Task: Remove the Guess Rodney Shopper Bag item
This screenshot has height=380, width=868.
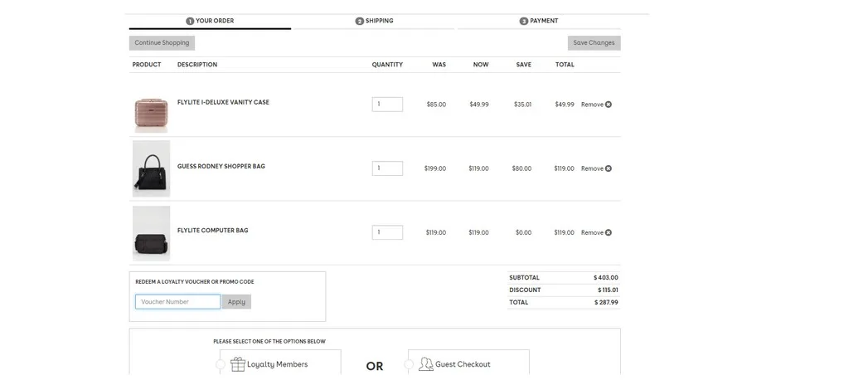Action: pyautogui.click(x=596, y=168)
